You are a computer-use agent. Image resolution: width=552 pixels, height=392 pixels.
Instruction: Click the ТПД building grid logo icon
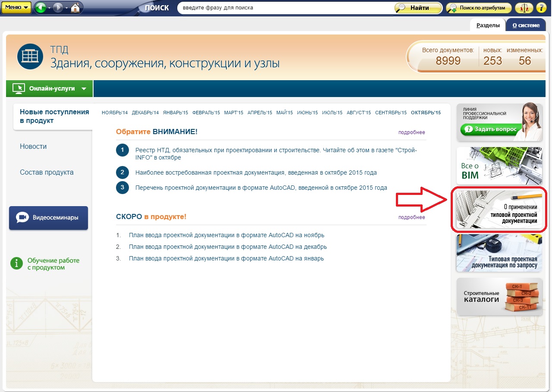click(x=30, y=56)
